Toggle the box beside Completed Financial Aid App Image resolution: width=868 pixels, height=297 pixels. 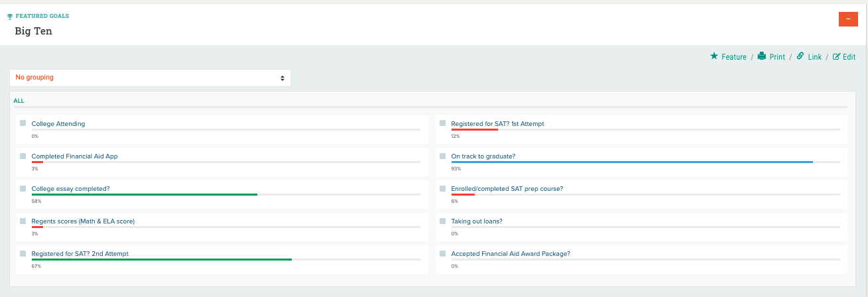[x=23, y=156]
